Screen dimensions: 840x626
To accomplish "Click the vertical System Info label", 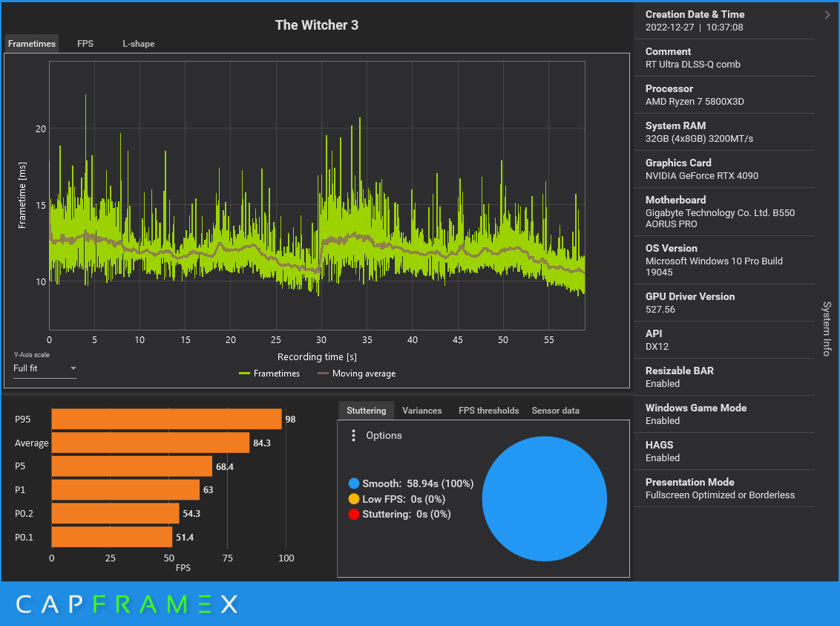I will [x=827, y=328].
